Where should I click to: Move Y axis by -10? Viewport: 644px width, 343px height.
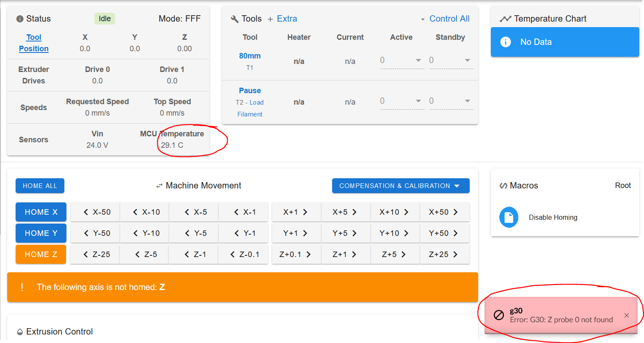pyautogui.click(x=145, y=233)
